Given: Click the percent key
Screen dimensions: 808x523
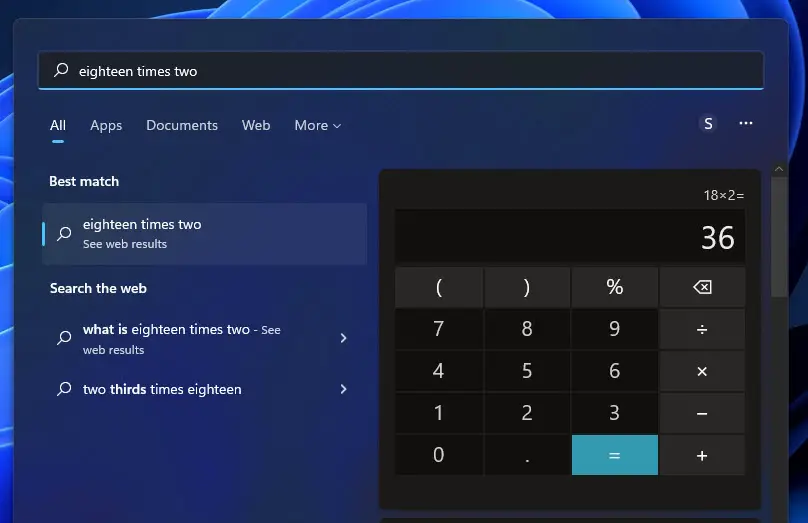Looking at the screenshot, I should [x=615, y=287].
